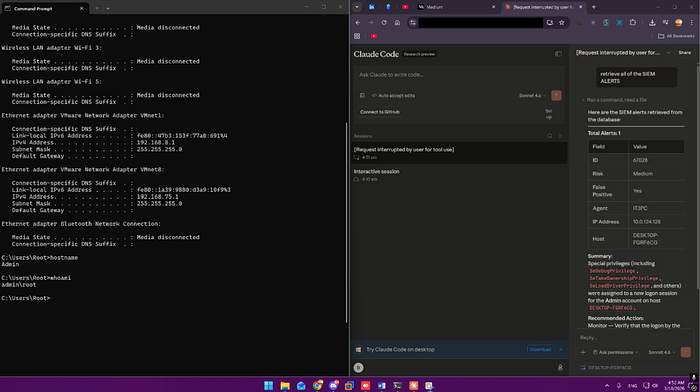Image resolution: width=700 pixels, height=392 pixels.
Task: Click the Set up link
Action: pyautogui.click(x=549, y=114)
